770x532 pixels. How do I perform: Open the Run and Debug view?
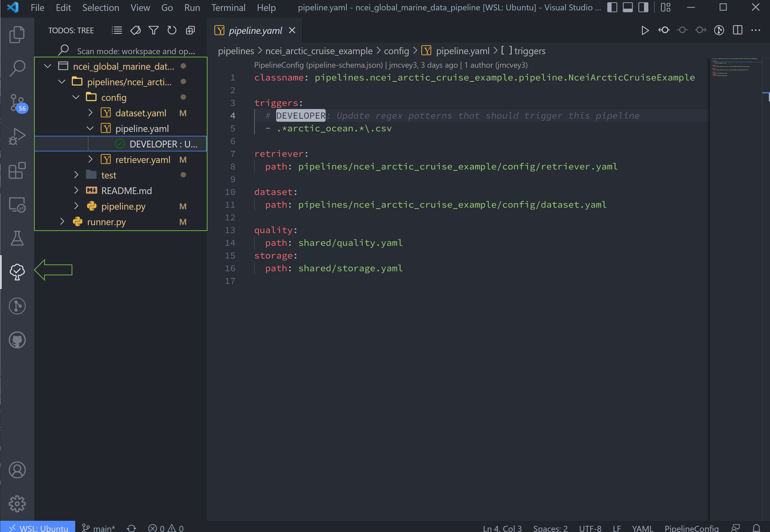click(17, 136)
